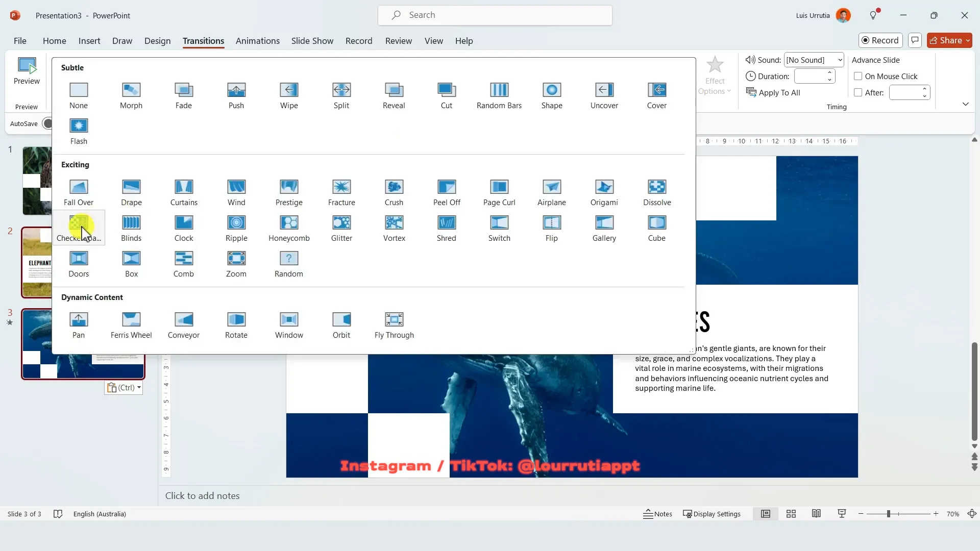Open the Slide Show tab
The width and height of the screenshot is (980, 551).
(x=312, y=41)
